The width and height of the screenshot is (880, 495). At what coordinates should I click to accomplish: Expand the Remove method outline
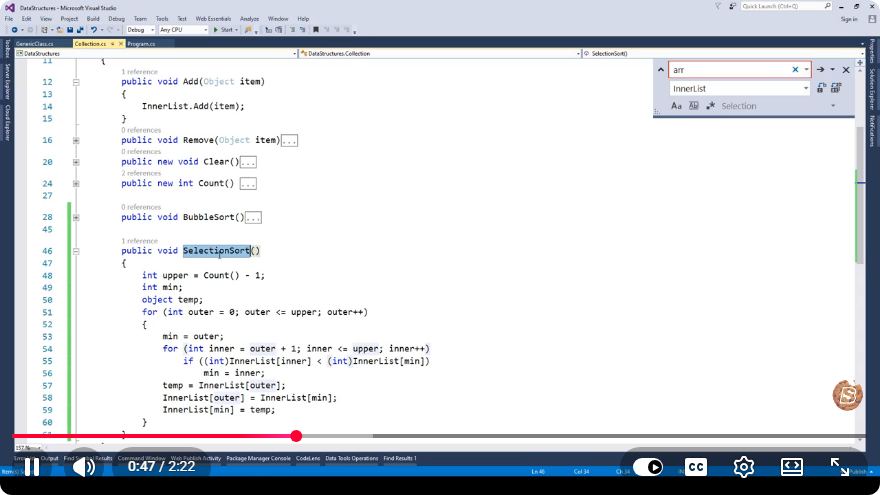coord(76,140)
